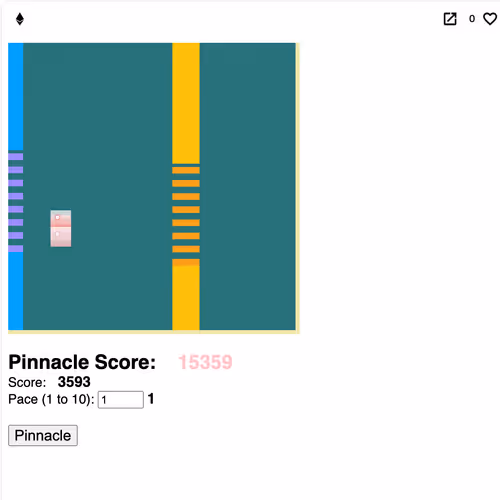The height and width of the screenshot is (500, 500).
Task: Click the purple striped gap in the blue pillar
Action: click(x=16, y=202)
